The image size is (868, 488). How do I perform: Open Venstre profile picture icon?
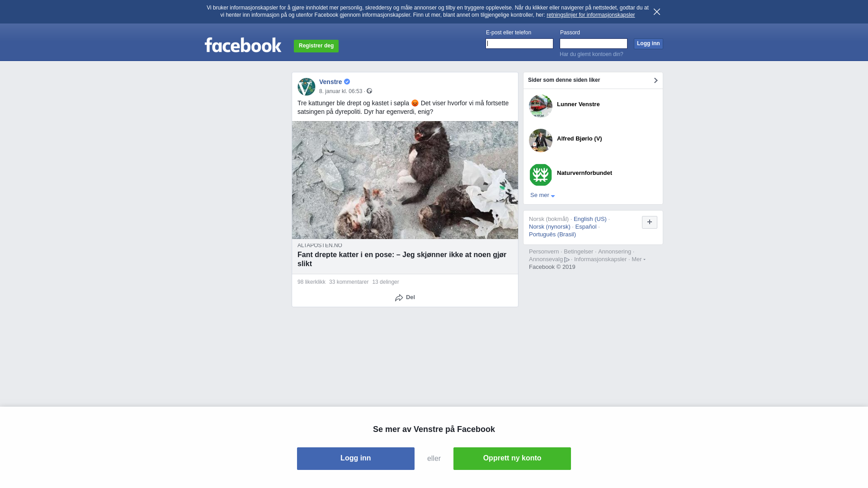point(307,87)
